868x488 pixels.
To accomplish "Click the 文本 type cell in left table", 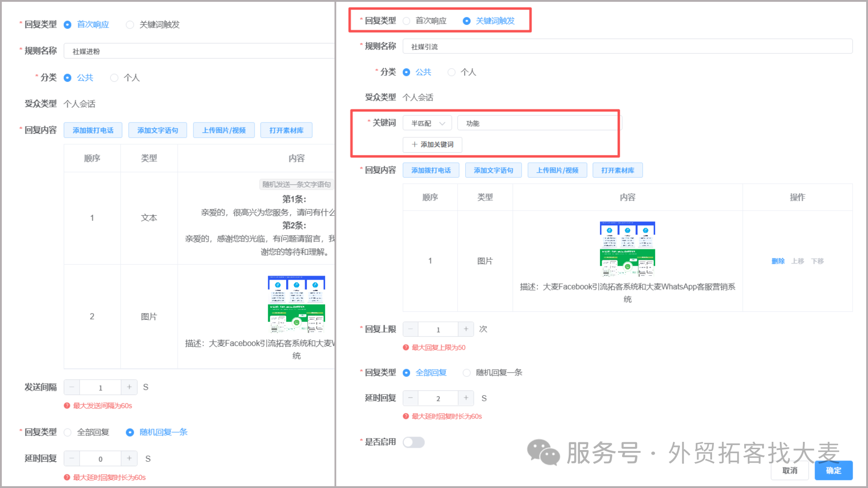I will point(149,218).
